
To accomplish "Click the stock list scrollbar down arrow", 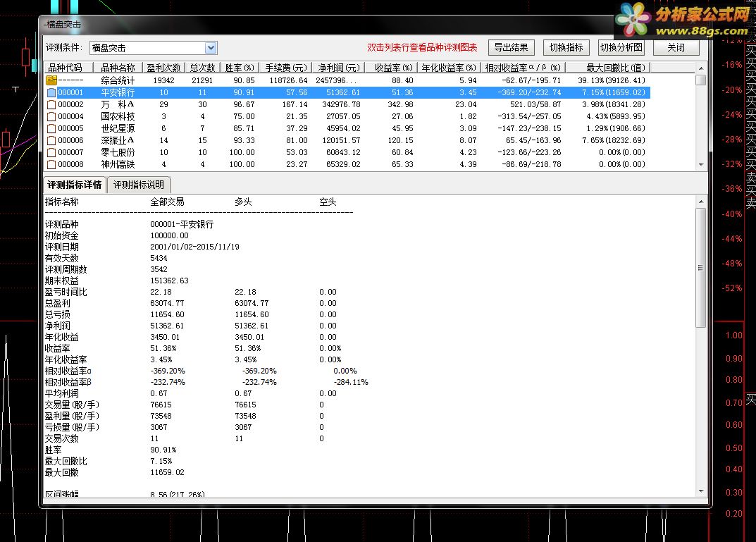I will click(701, 165).
